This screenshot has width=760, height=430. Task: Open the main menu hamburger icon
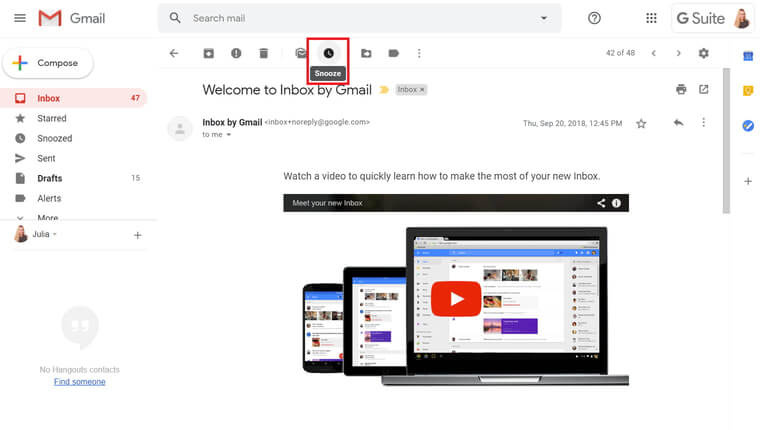click(x=20, y=18)
